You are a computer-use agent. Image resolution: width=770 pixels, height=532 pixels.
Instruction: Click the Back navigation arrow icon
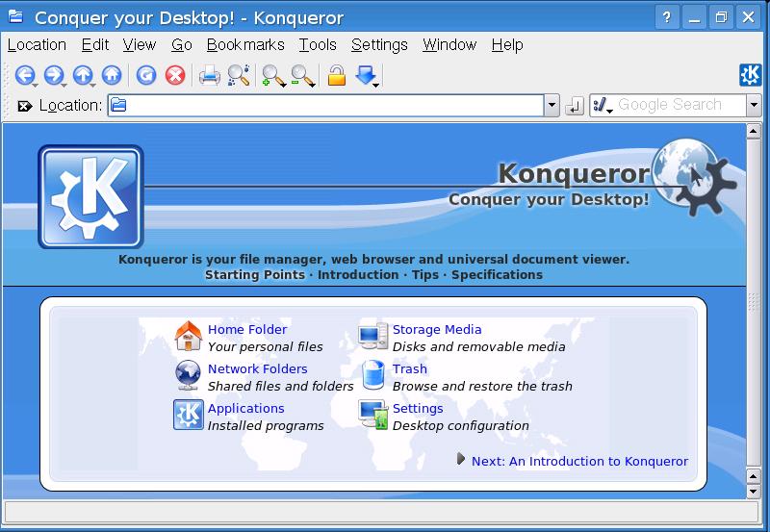pos(24,75)
